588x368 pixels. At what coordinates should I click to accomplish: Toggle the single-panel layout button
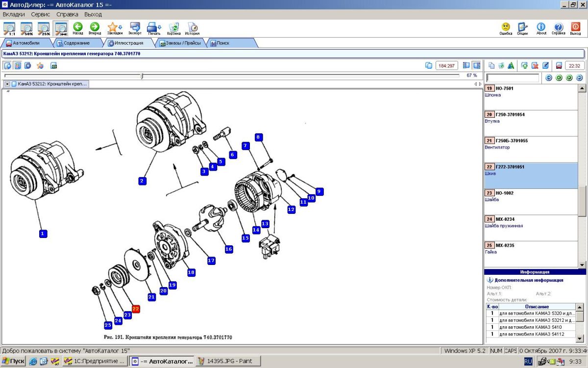click(465, 65)
